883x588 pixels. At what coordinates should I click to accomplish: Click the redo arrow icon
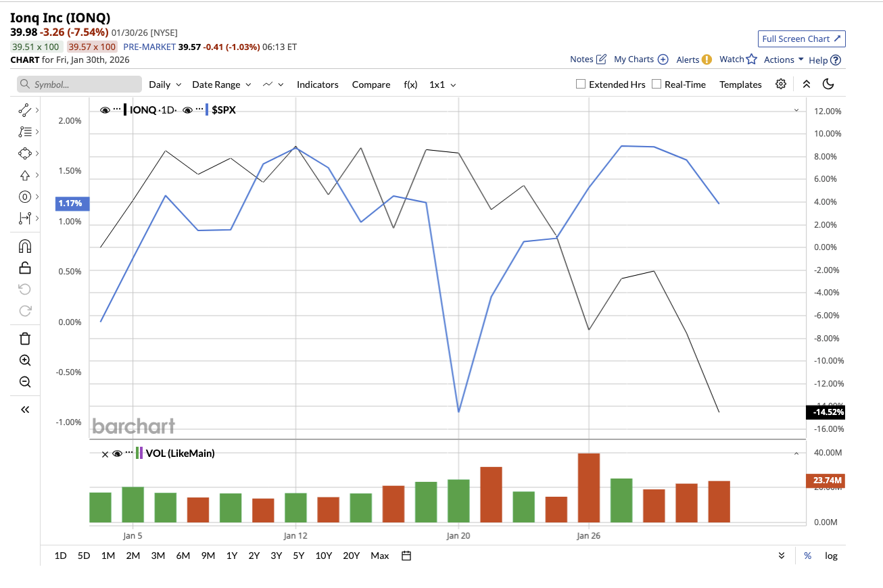[x=25, y=311]
